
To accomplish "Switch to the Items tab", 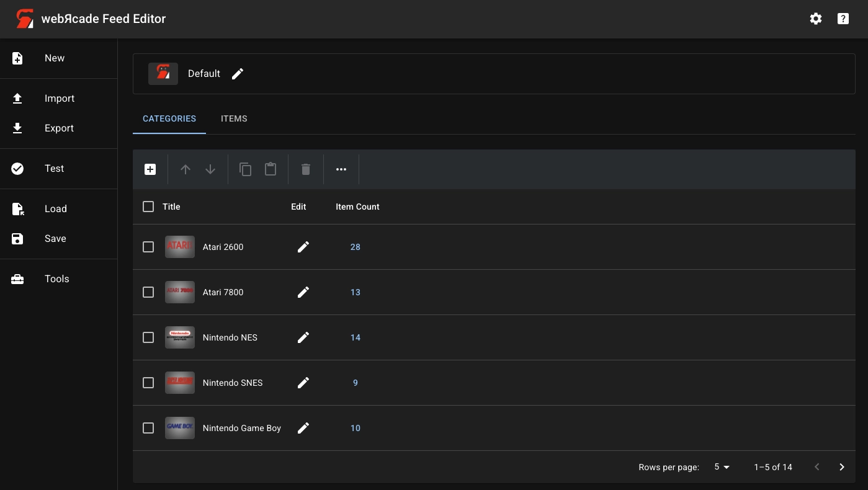I will point(234,118).
